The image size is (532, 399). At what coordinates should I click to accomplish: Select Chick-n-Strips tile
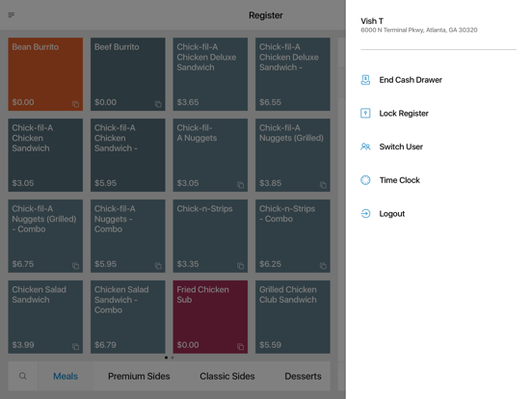[210, 236]
